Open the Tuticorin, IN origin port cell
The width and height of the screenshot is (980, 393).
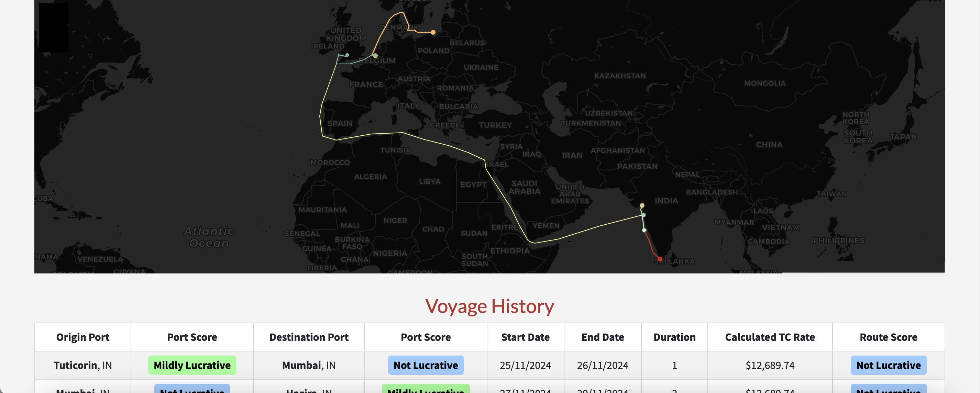point(82,365)
